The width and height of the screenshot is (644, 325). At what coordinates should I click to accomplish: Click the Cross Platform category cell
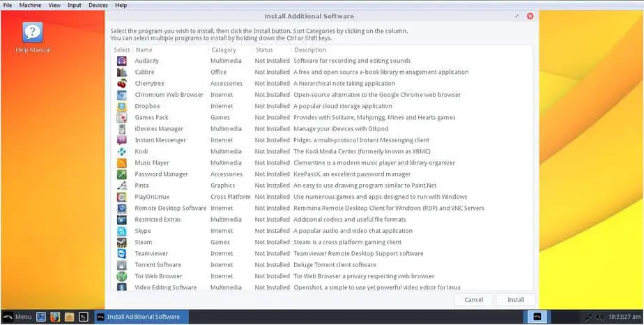click(x=231, y=197)
